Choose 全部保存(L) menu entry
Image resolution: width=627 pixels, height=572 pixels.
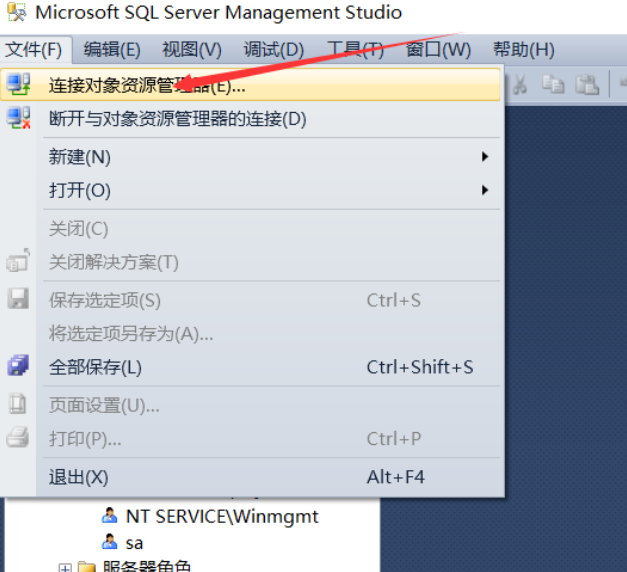click(x=250, y=367)
